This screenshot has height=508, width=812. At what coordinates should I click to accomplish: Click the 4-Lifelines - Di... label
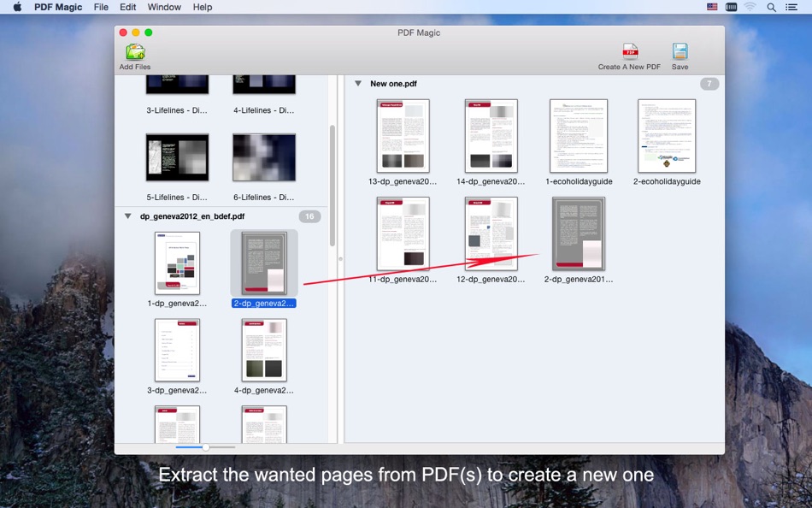263,110
